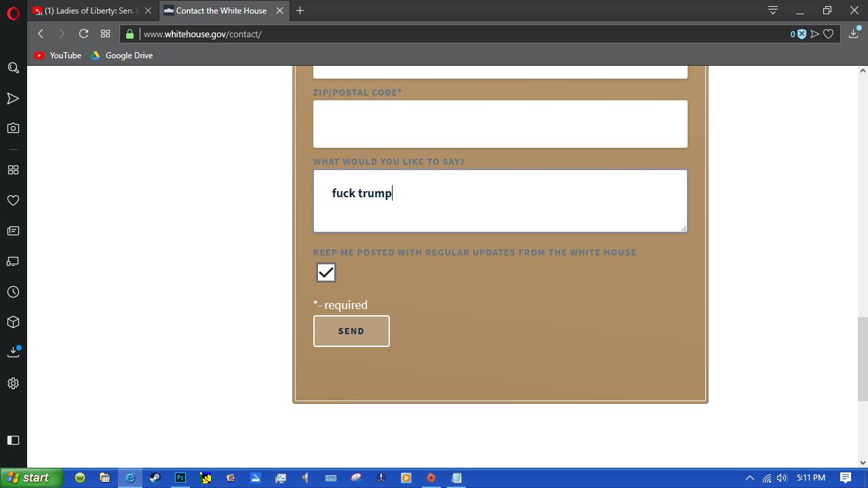
Task: Open the sidebar History clock icon
Action: tap(13, 292)
